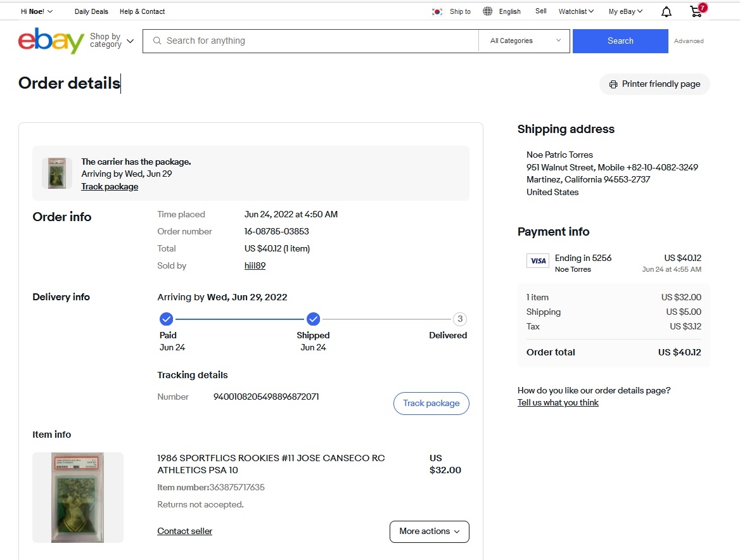Image resolution: width=740 pixels, height=560 pixels.
Task: Click The carrier has the package message
Action: [x=136, y=162]
